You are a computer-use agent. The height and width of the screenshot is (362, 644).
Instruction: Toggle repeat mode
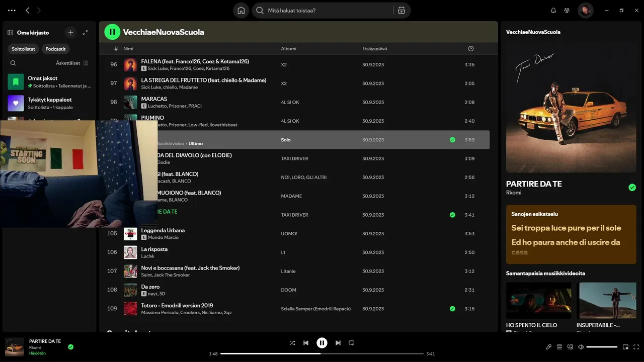[x=352, y=343]
